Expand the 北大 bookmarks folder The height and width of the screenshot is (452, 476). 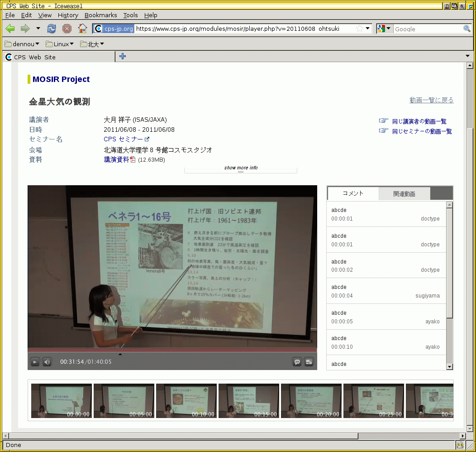[x=92, y=44]
